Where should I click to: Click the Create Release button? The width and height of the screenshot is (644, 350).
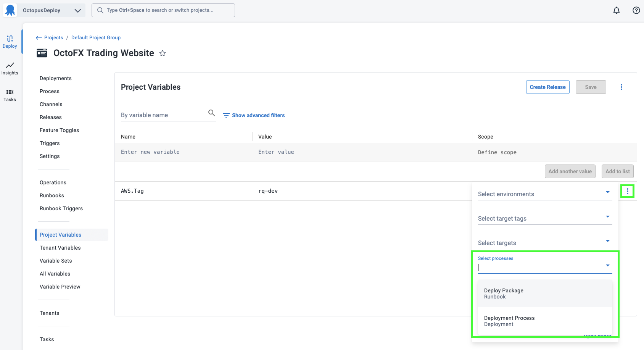point(548,87)
